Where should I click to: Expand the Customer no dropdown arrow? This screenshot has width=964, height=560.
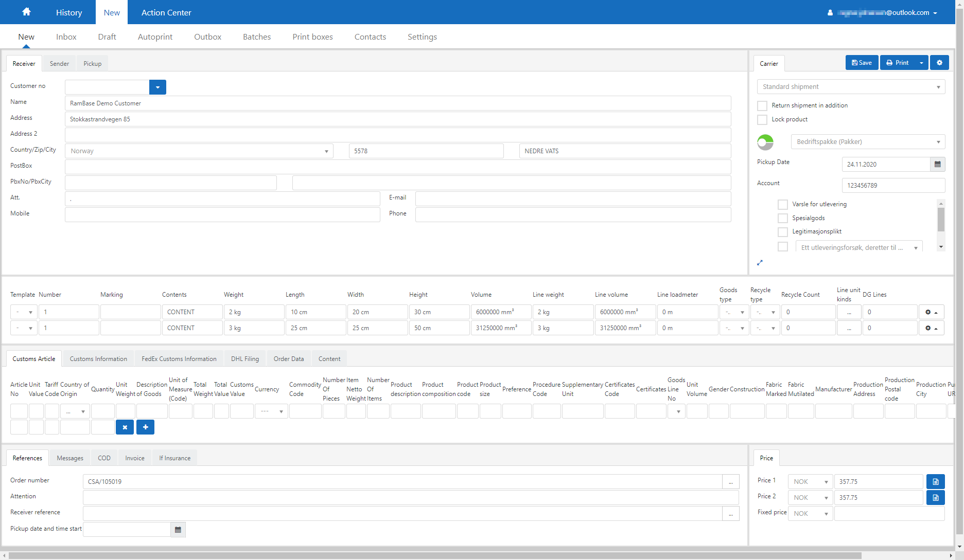click(x=157, y=87)
